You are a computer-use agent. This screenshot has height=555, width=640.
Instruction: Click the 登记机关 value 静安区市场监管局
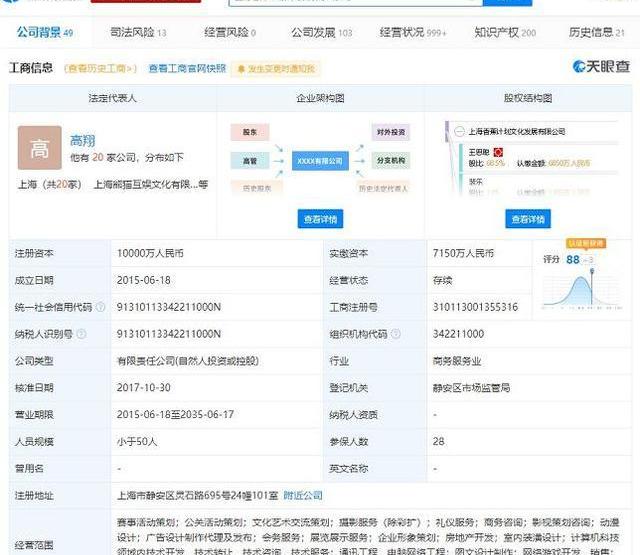coord(471,388)
